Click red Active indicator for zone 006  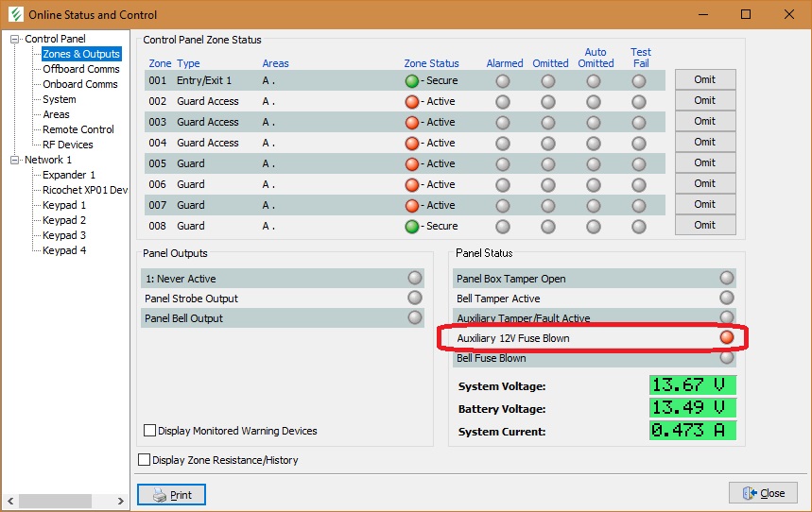pos(412,185)
